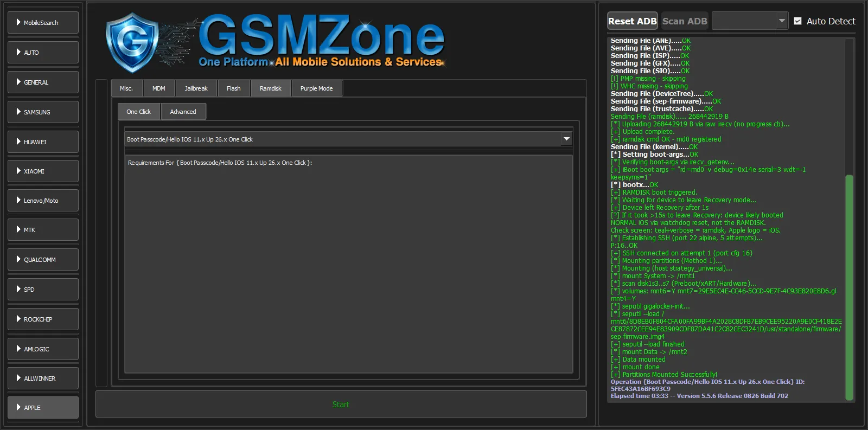
Task: Click inside the Requirements text area
Action: [348, 264]
